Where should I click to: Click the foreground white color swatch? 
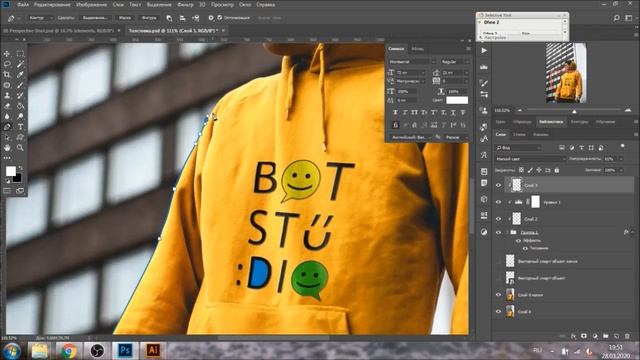tap(11, 171)
